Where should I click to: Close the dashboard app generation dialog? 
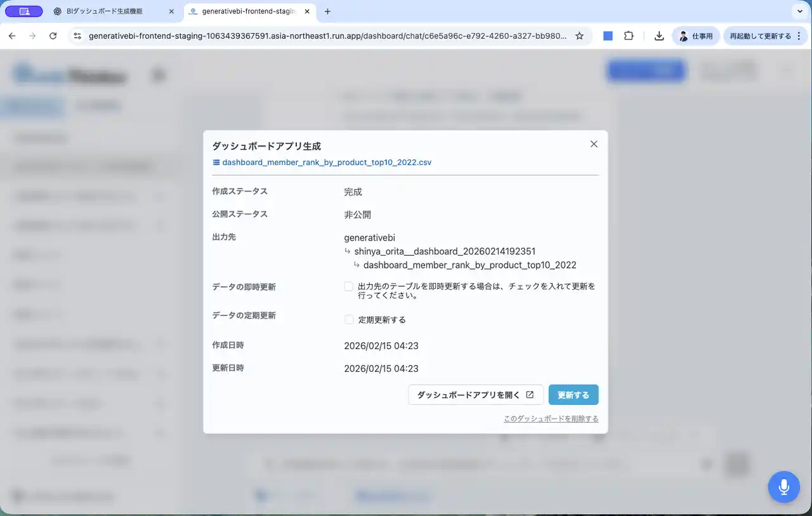[594, 144]
